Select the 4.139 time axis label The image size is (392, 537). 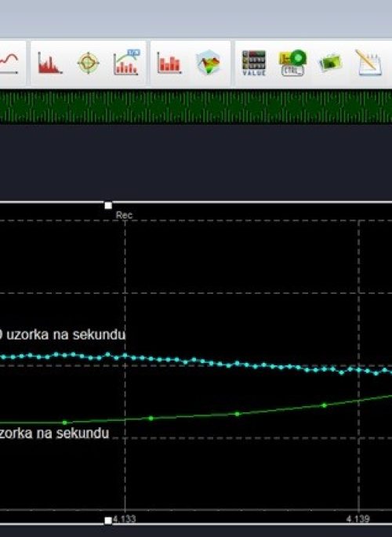(358, 519)
